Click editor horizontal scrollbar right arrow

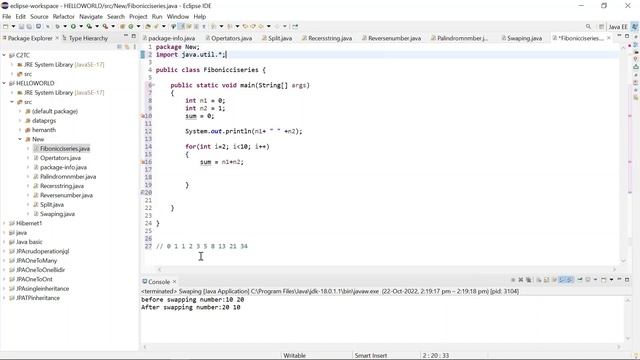(x=614, y=269)
